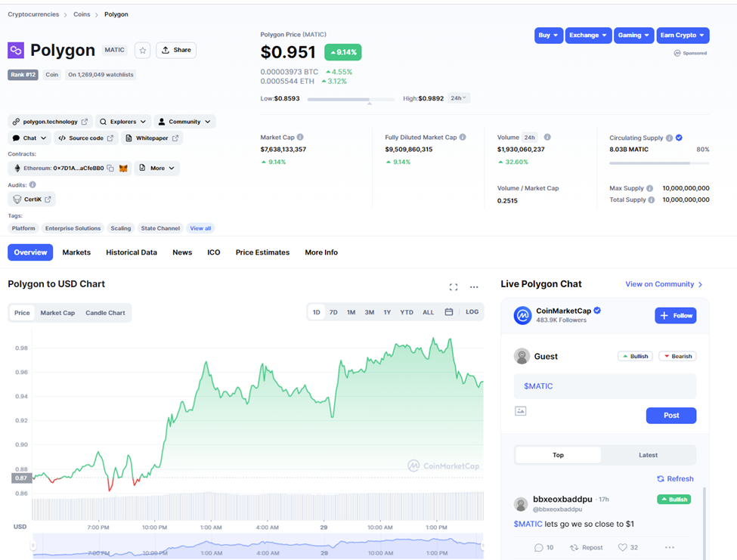
Task: Attach an image to chat post
Action: [520, 411]
